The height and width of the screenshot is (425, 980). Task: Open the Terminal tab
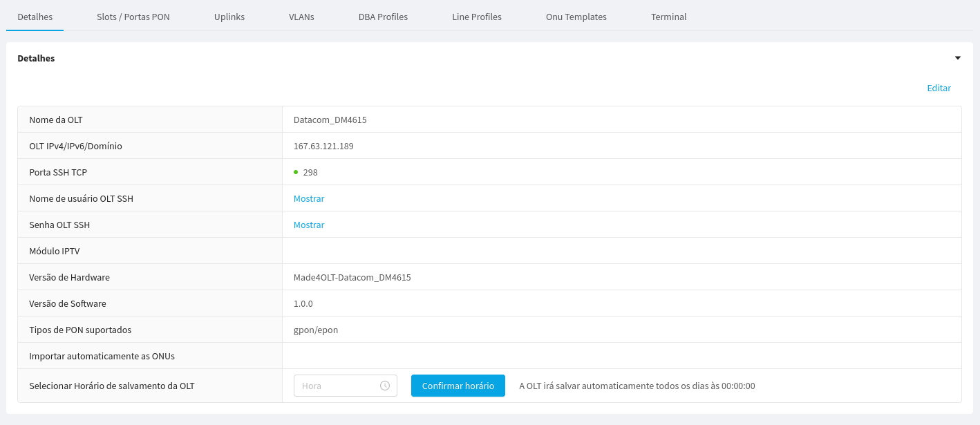pos(669,17)
